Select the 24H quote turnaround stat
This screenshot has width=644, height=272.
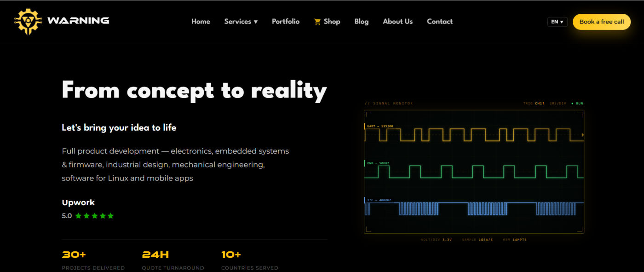(x=173, y=260)
